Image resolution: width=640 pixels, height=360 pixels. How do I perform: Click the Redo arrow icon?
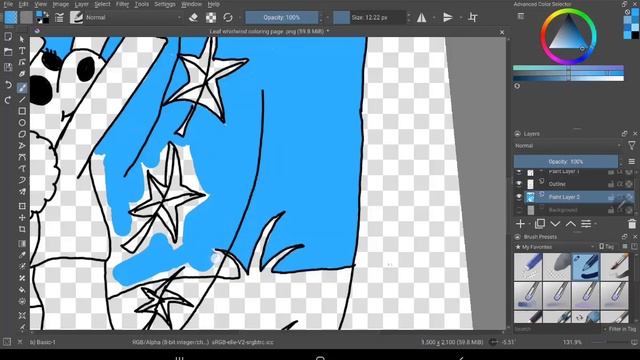[8, 100]
